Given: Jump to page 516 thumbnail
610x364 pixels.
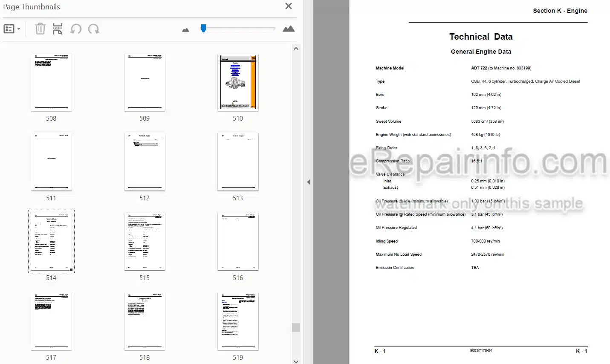Looking at the screenshot, I should [238, 242].
